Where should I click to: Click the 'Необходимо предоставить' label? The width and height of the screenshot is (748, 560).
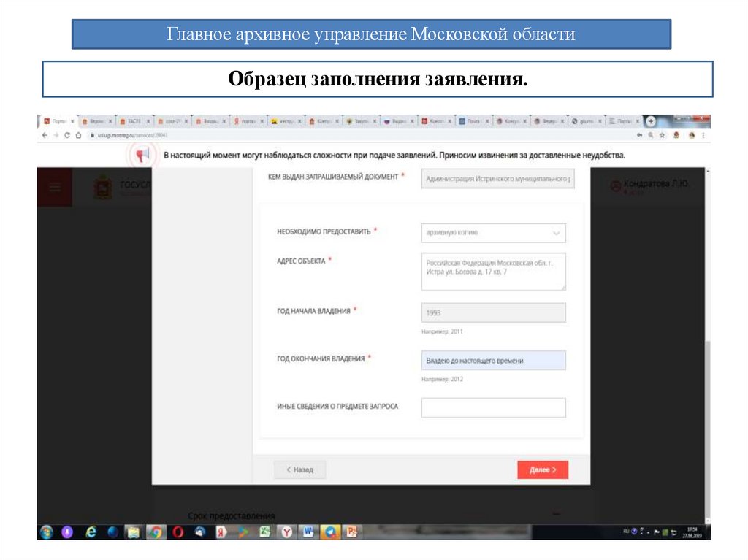pyautogui.click(x=324, y=232)
